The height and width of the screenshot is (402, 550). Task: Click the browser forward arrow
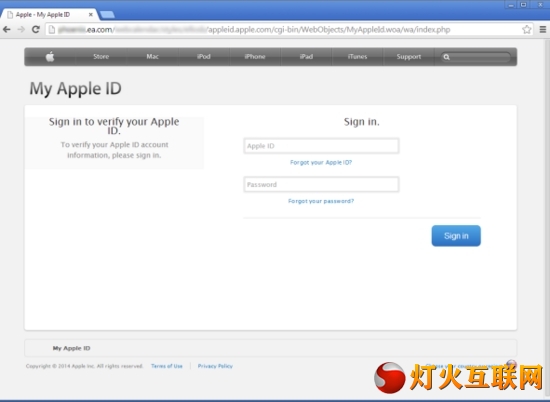[x=21, y=29]
